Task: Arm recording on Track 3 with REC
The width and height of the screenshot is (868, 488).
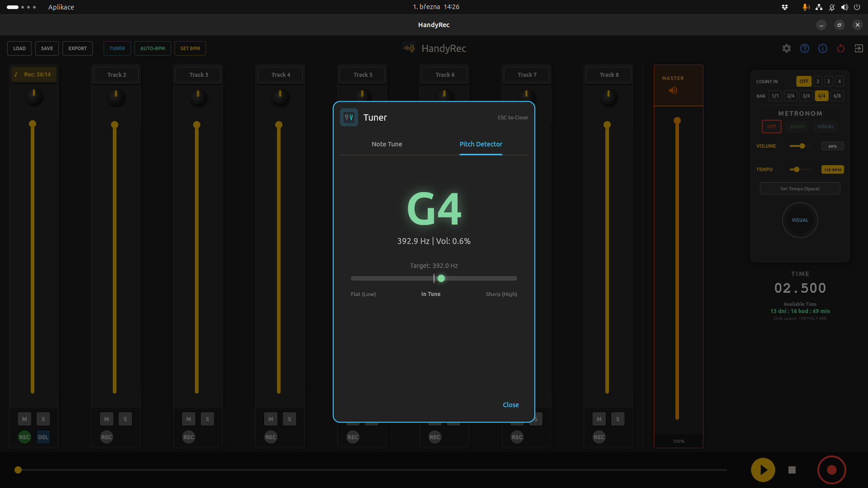Action: click(189, 437)
